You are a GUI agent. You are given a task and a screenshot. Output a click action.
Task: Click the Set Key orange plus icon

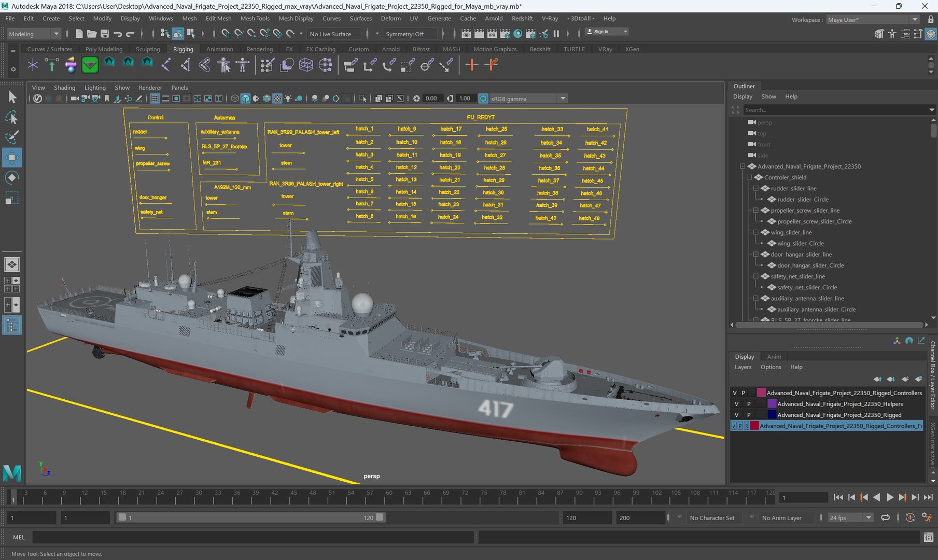pyautogui.click(x=471, y=65)
